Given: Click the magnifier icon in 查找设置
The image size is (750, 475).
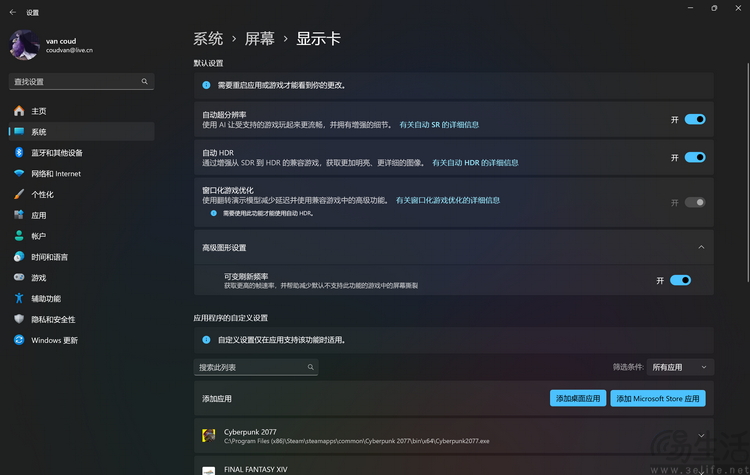Looking at the screenshot, I should coord(144,81).
